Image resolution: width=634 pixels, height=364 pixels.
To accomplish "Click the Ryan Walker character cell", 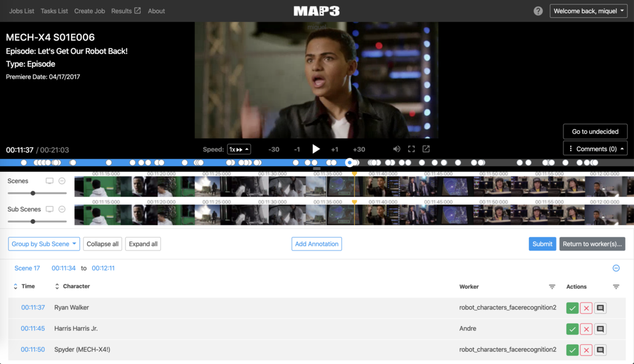I will [x=71, y=308].
